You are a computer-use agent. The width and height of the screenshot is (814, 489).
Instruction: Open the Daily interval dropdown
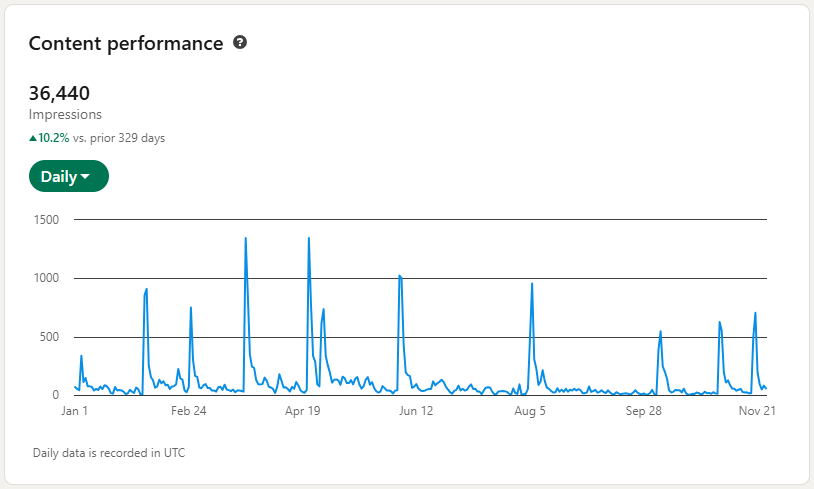click(x=68, y=177)
